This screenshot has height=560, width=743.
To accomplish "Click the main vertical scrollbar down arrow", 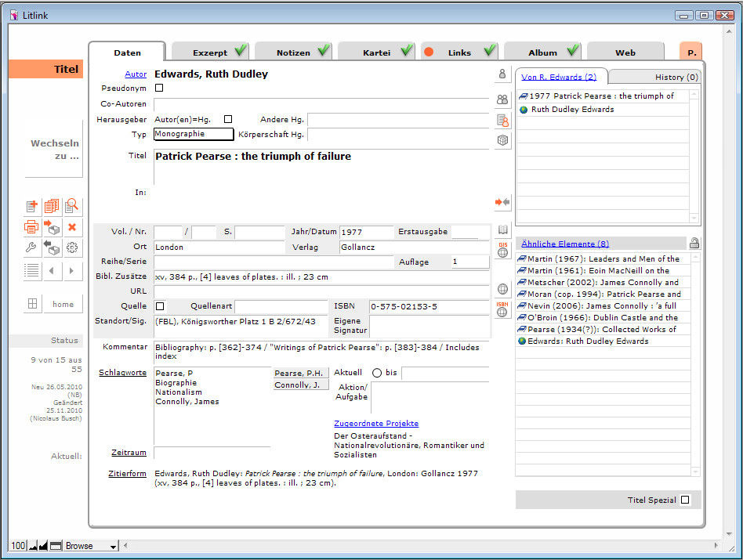I will 729,533.
